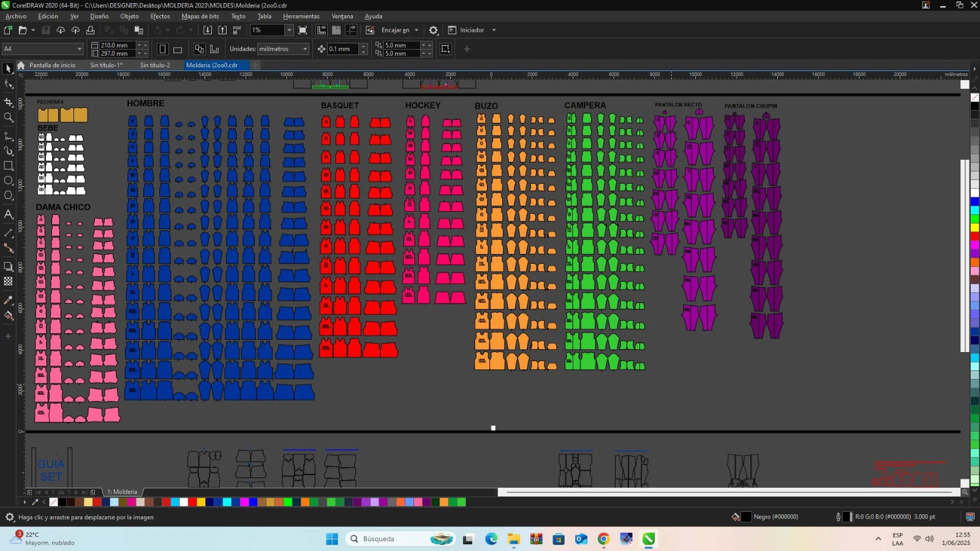Activate the Eyedropper tool
The height and width of the screenshot is (551, 980).
click(8, 300)
